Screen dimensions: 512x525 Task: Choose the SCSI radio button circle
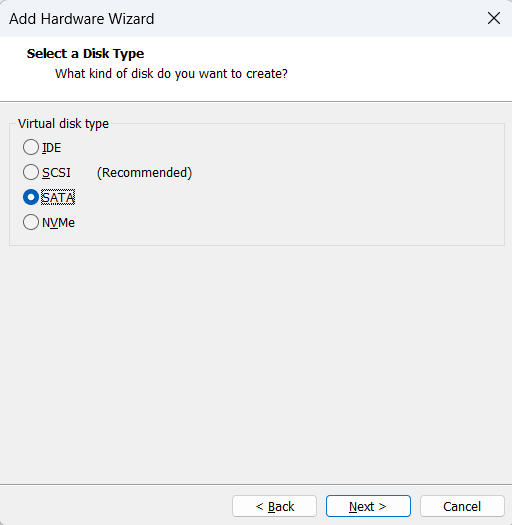coord(31,172)
